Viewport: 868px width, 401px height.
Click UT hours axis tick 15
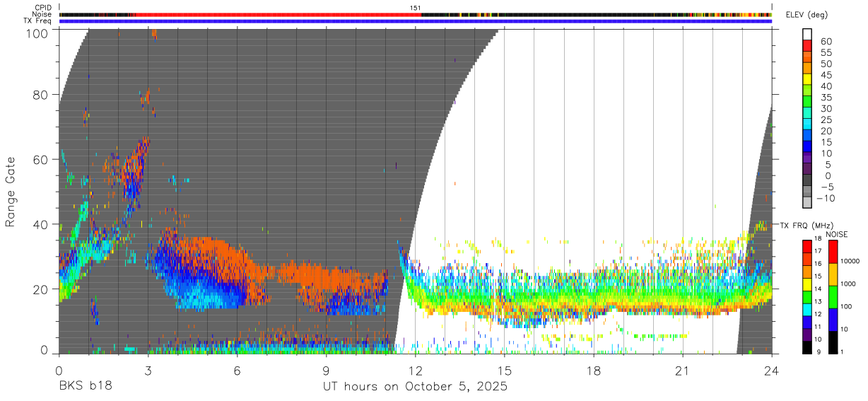coord(505,370)
